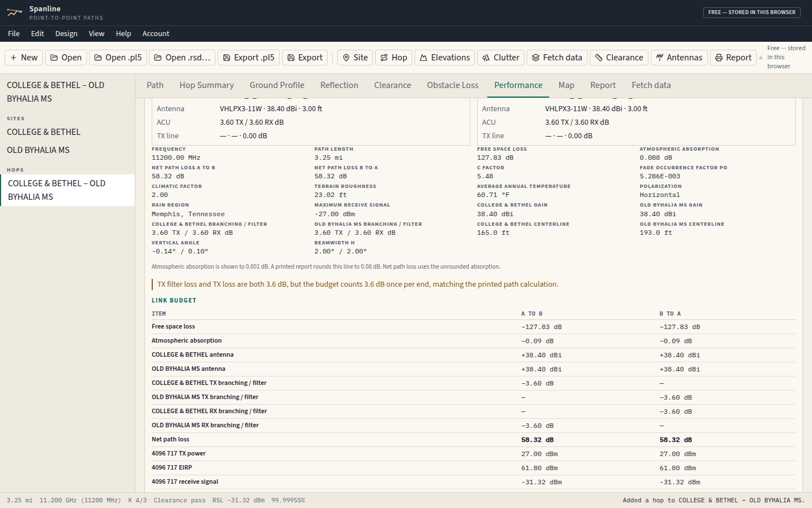
Task: Switch to the Clearance tab
Action: [x=392, y=85]
